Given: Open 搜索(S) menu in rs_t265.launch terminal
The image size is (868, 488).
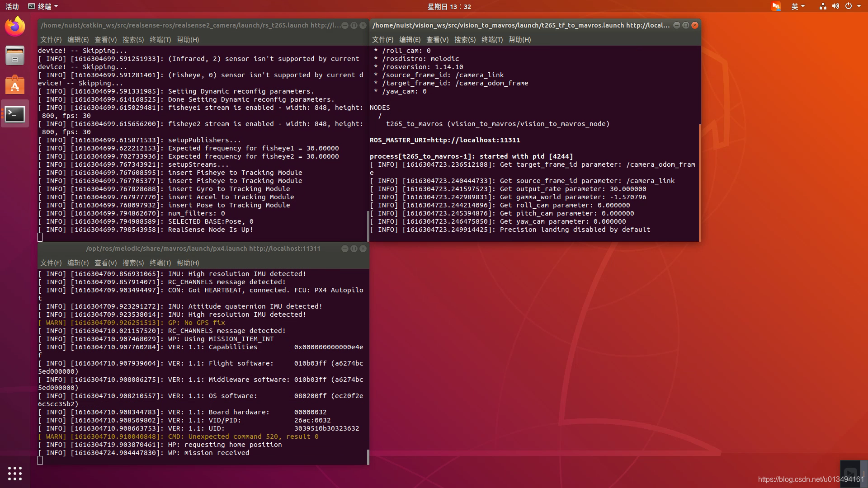Looking at the screenshot, I should pos(133,40).
